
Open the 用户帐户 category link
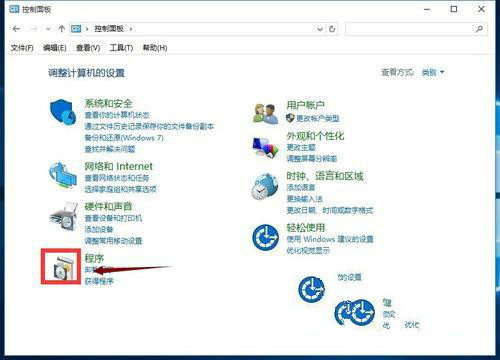(x=306, y=106)
